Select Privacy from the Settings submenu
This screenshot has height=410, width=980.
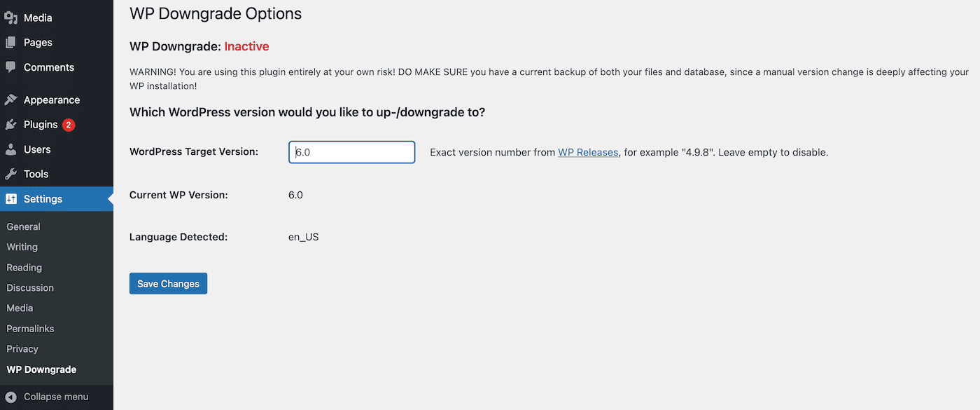22,348
